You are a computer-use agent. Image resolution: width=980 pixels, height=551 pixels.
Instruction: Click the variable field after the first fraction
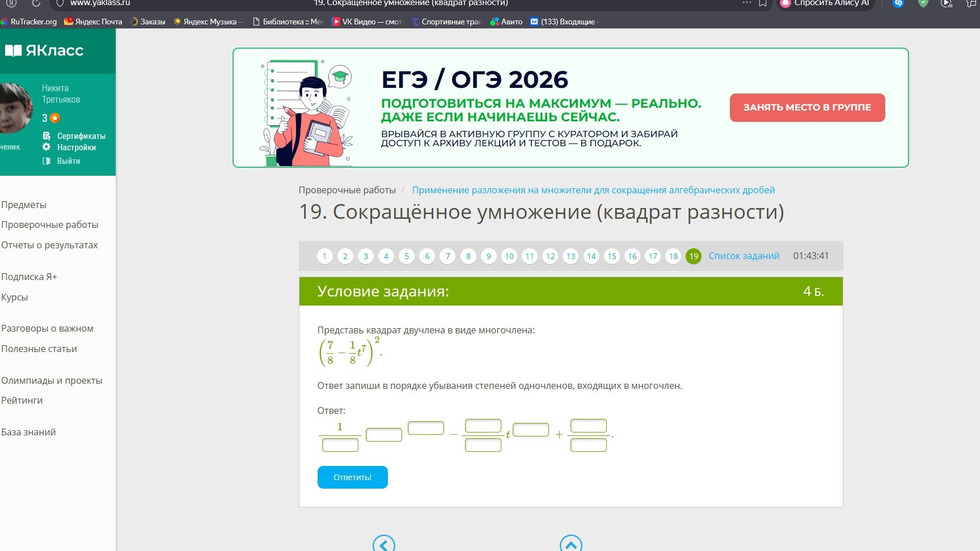(384, 435)
